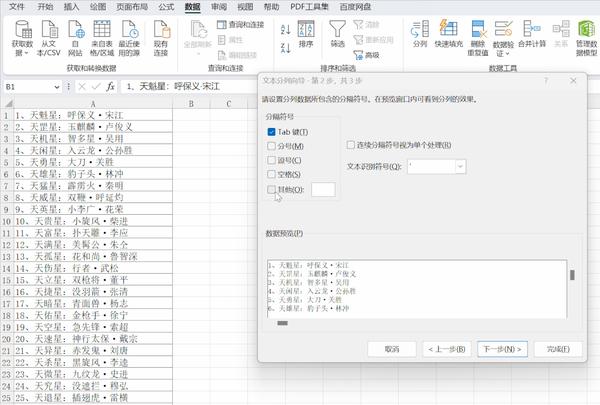Image resolution: width=600 pixels, height=405 pixels.
Task: Click the 删除重复值 icon
Action: click(x=478, y=29)
